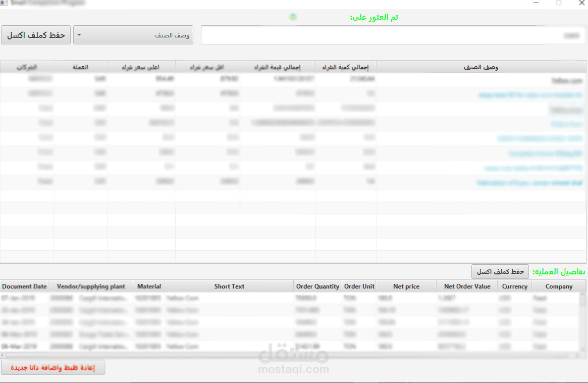The image size is (588, 383).
Task: Click حفظ كملف اكسل beside تفاصيل العملية
Action: pos(500,271)
